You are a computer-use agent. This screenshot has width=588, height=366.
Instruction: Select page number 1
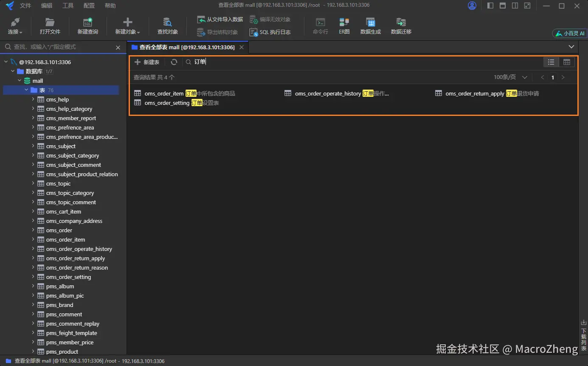tap(553, 77)
